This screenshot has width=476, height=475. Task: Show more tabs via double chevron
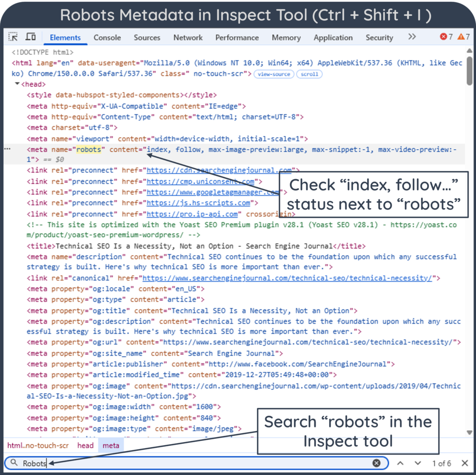point(412,37)
